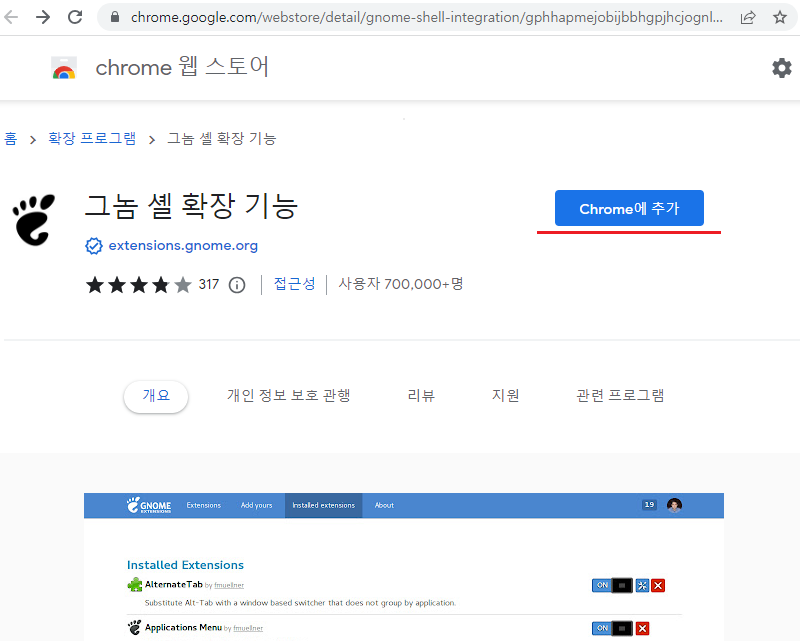Click 사용자 700,000+명 text

(401, 284)
